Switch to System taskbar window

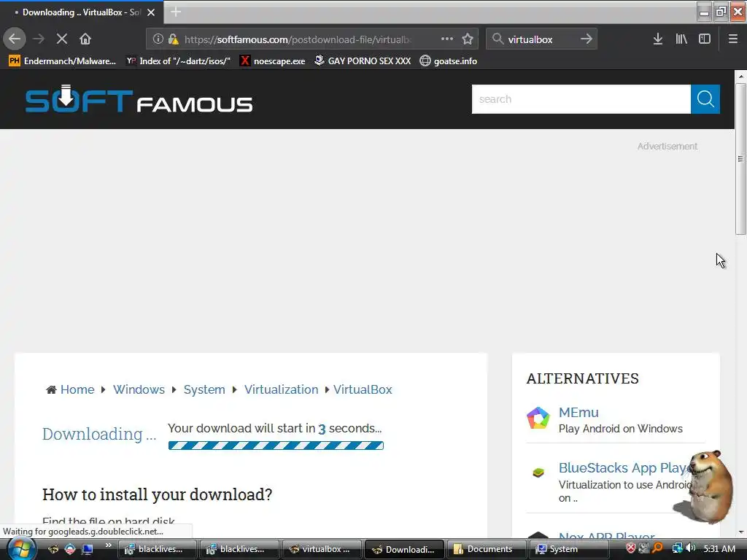click(x=568, y=549)
